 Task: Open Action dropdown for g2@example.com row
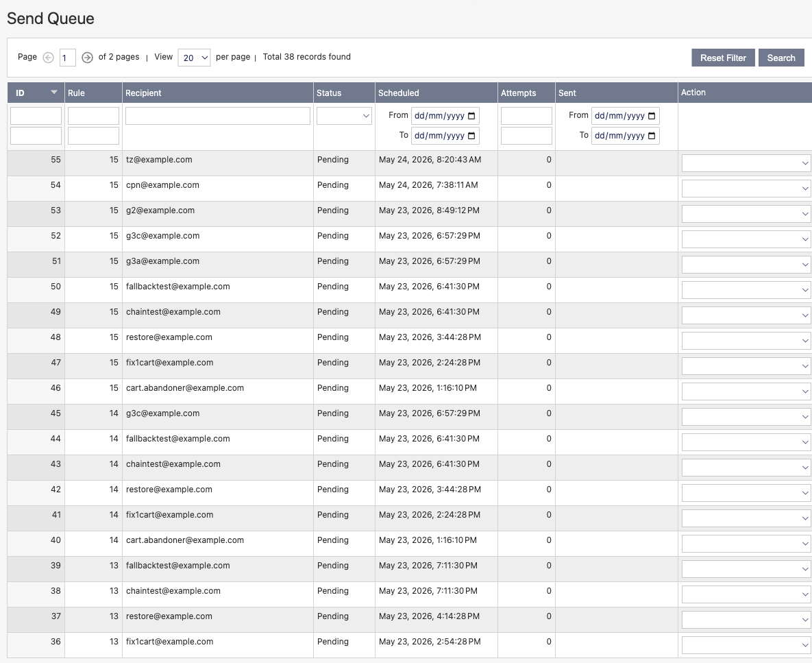[x=746, y=214]
